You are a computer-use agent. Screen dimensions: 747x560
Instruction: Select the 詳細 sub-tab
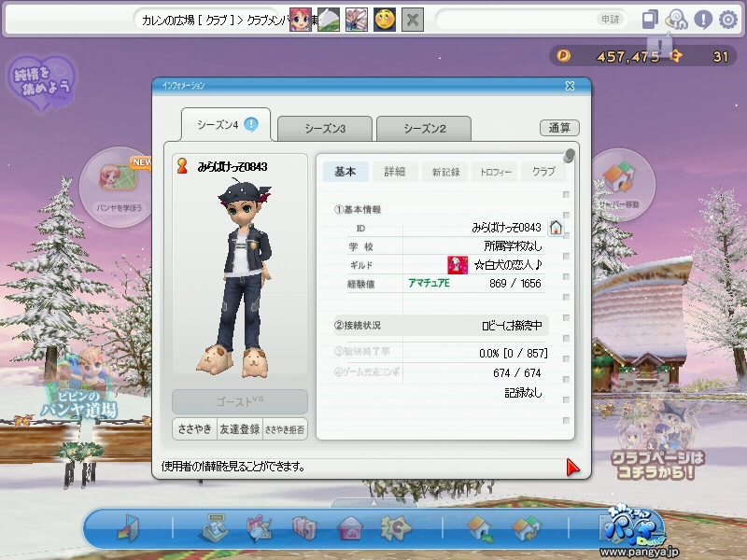[395, 172]
